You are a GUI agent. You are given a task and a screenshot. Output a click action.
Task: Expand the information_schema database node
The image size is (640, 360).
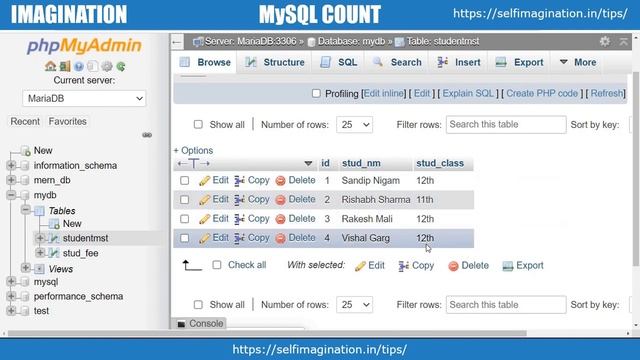11,165
